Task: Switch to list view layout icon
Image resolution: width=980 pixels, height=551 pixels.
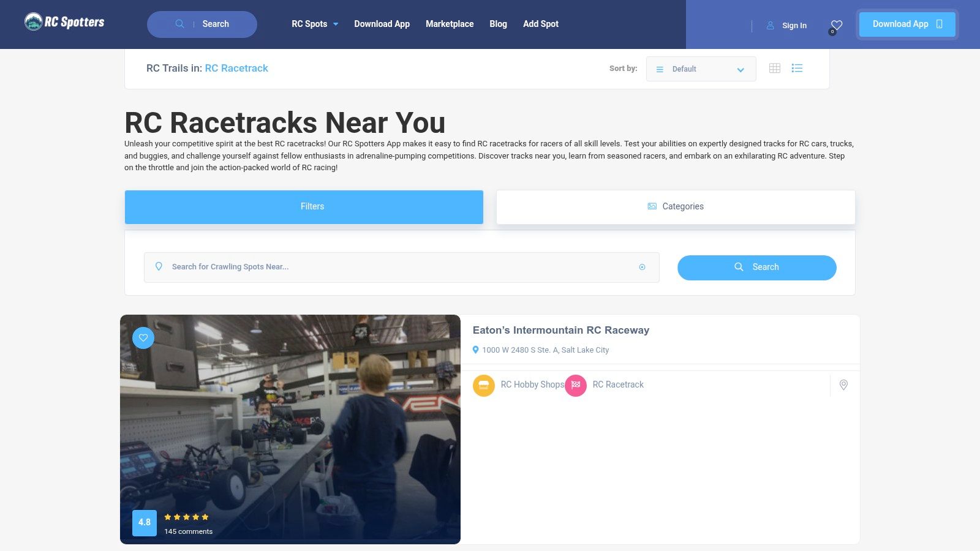Action: pos(797,68)
